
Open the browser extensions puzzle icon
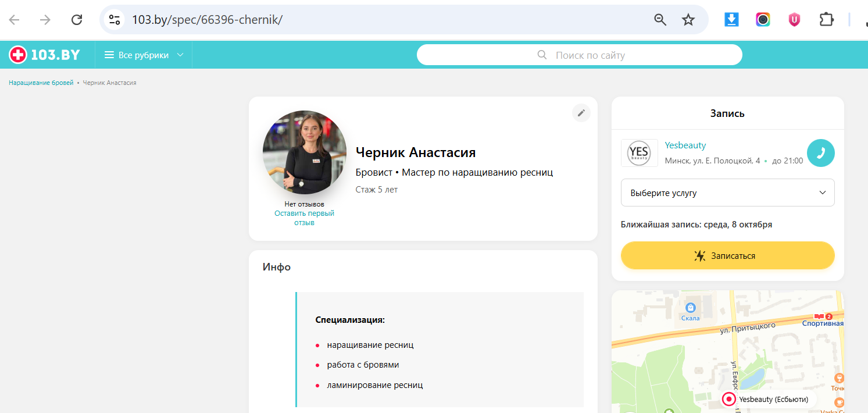pos(826,20)
